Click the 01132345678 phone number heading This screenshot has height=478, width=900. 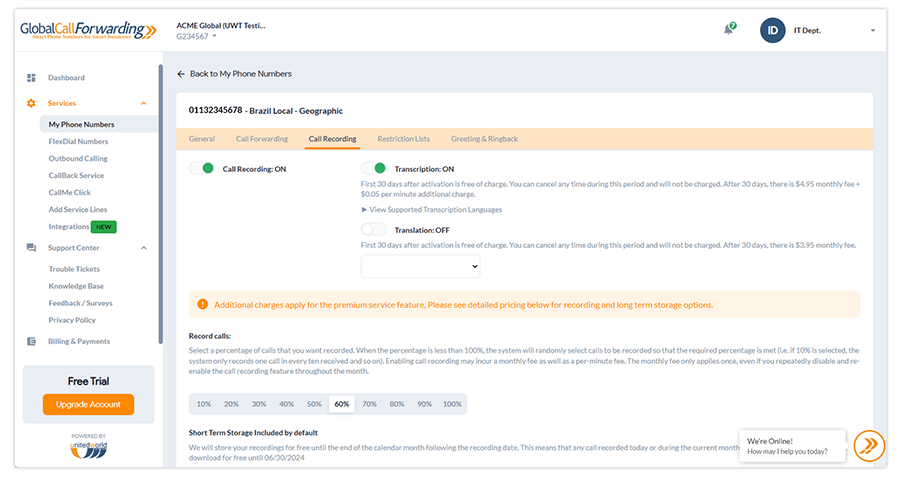(215, 110)
